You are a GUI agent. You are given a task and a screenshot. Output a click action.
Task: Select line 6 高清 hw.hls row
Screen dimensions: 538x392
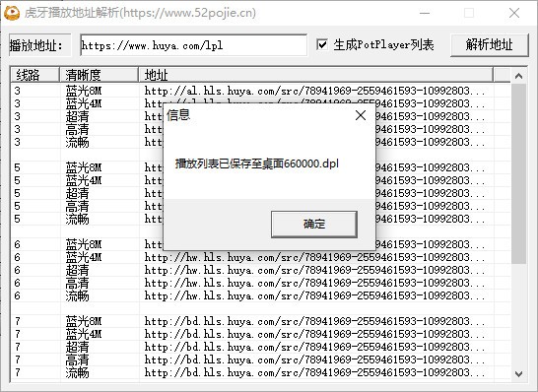(x=261, y=283)
